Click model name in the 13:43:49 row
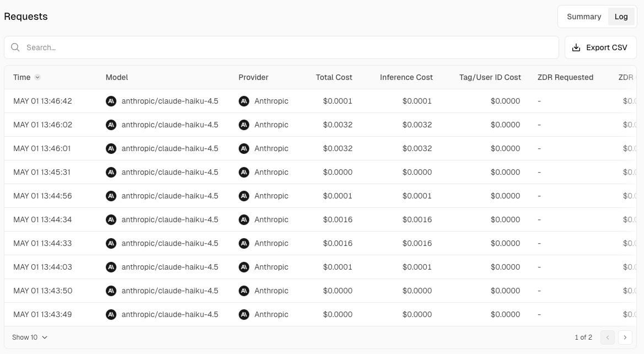This screenshot has height=354, width=644. pos(170,315)
